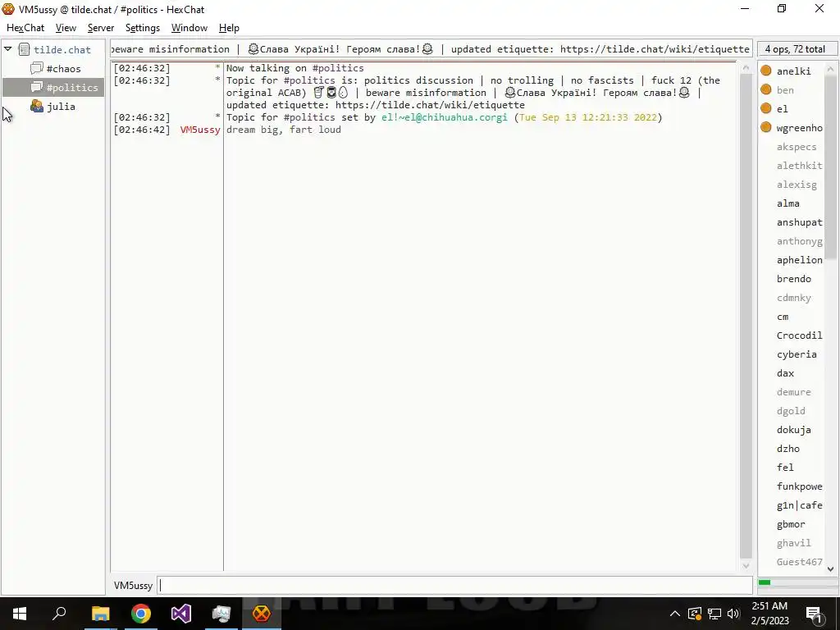The width and height of the screenshot is (840, 630).
Task: Select the #politics channel icon
Action: pyautogui.click(x=36, y=87)
